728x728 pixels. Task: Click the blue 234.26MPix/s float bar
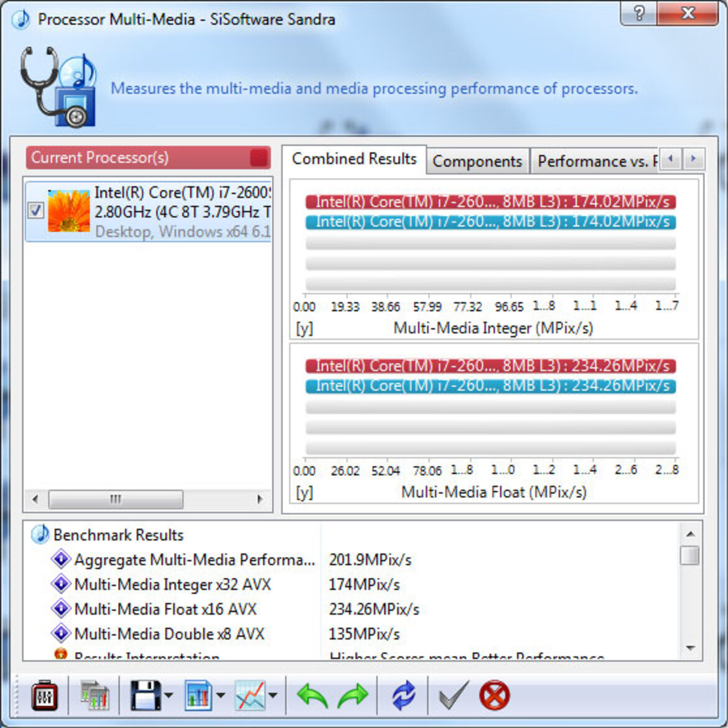click(490, 386)
